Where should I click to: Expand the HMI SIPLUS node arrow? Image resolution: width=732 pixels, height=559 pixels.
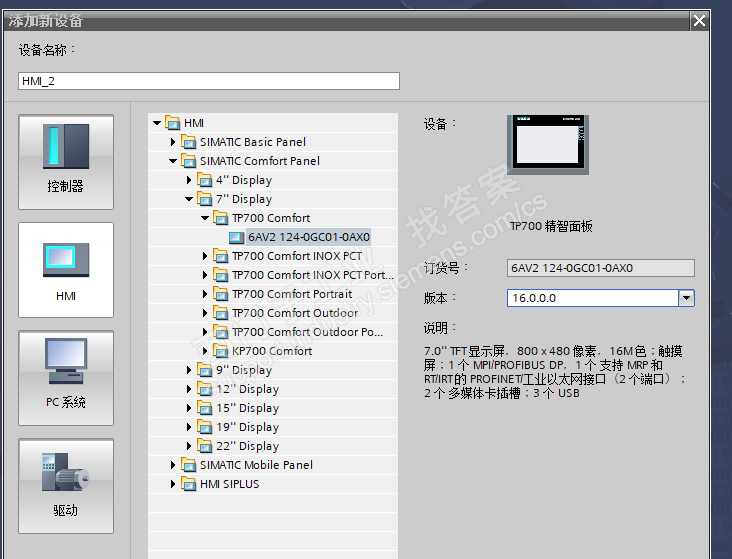173,484
